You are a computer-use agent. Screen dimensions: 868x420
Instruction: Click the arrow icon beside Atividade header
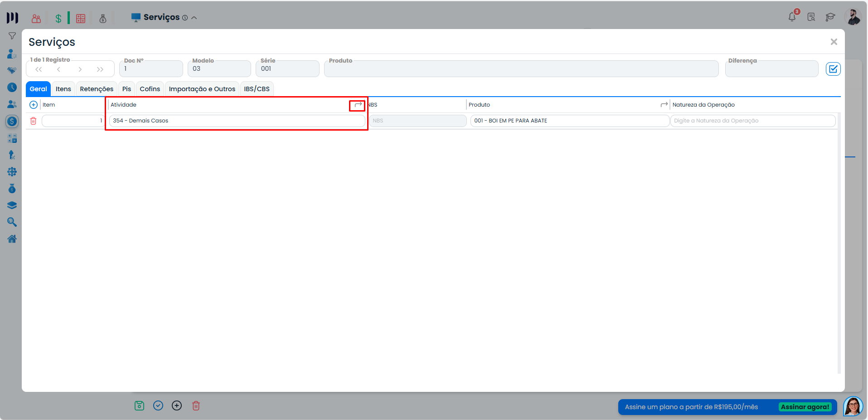point(358,105)
